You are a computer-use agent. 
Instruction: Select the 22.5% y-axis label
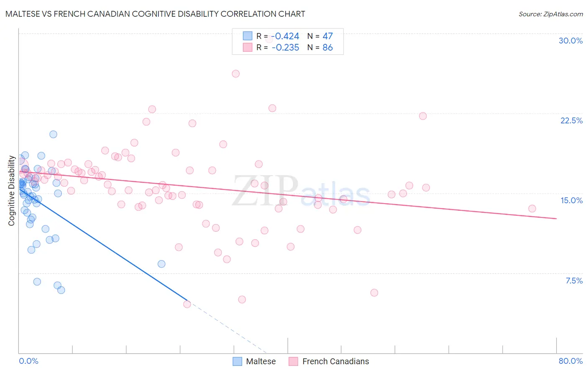coord(571,120)
